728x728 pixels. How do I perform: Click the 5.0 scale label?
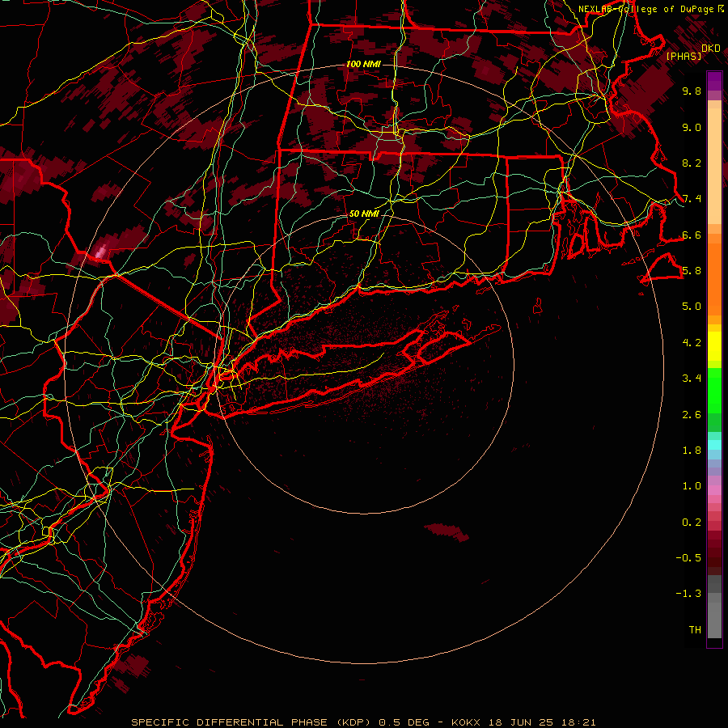click(692, 307)
